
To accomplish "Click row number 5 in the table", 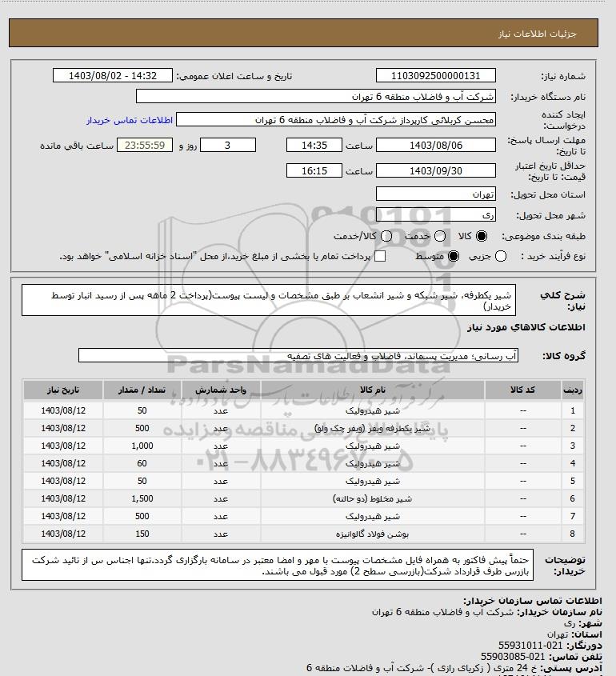I will pyautogui.click(x=573, y=481).
